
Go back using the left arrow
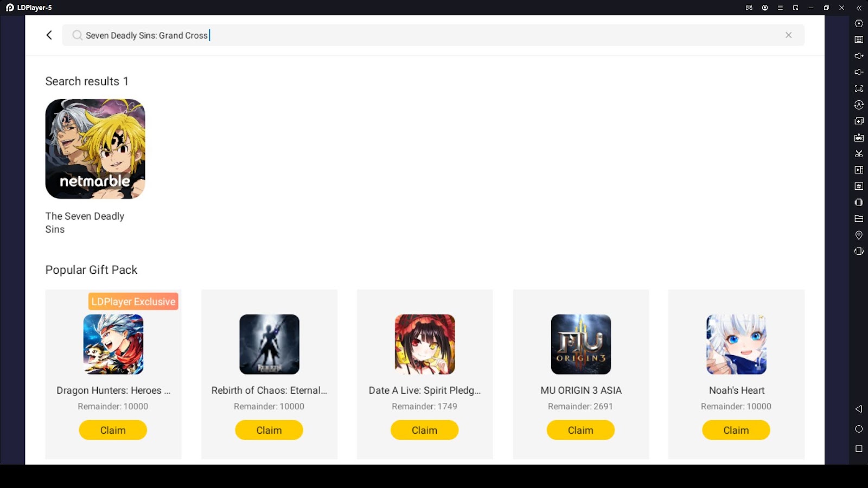tap(49, 35)
